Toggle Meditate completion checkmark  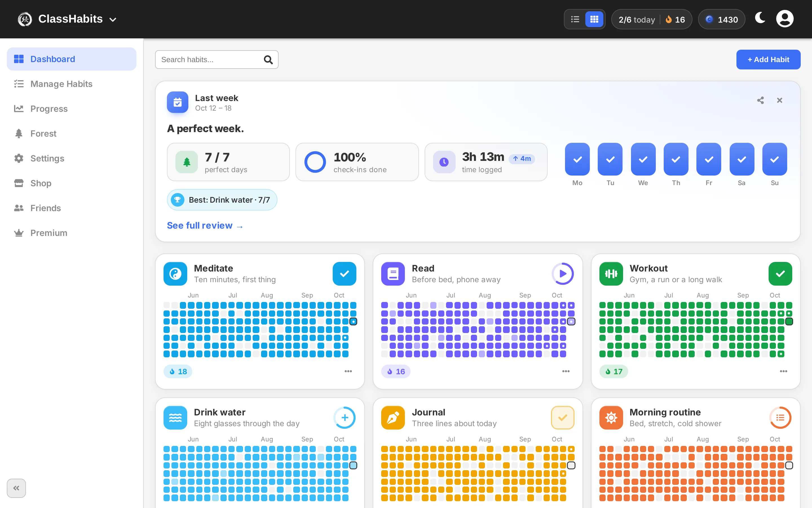point(344,274)
